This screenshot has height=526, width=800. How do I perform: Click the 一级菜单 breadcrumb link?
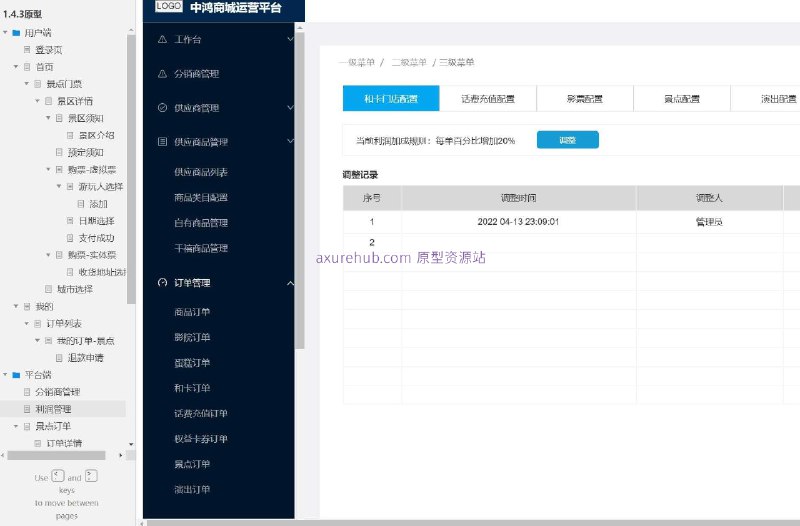point(357,62)
